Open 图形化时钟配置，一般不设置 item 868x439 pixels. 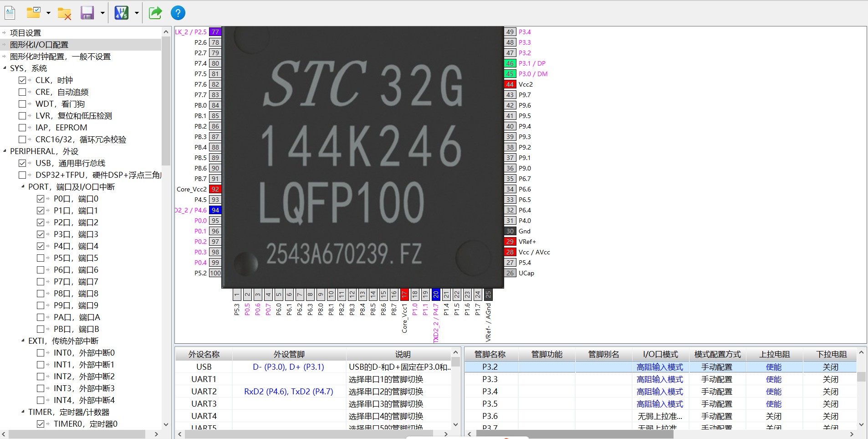60,57
